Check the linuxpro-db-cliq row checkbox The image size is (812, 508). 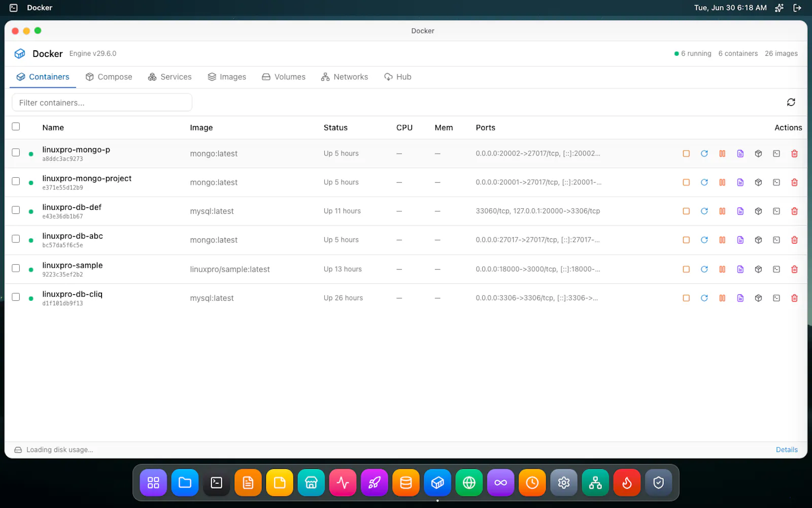pyautogui.click(x=16, y=297)
